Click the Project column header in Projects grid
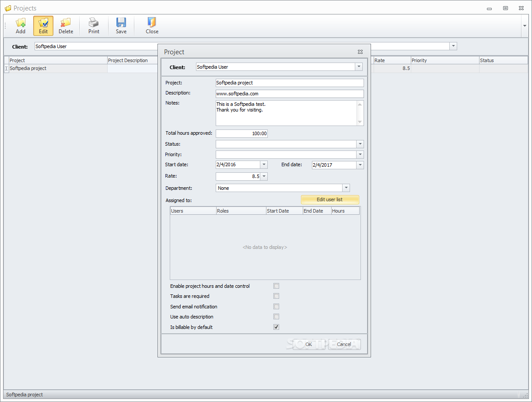 pyautogui.click(x=58, y=60)
